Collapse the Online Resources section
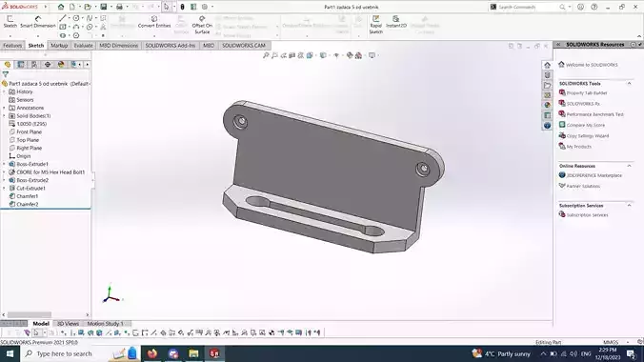 pos(629,166)
